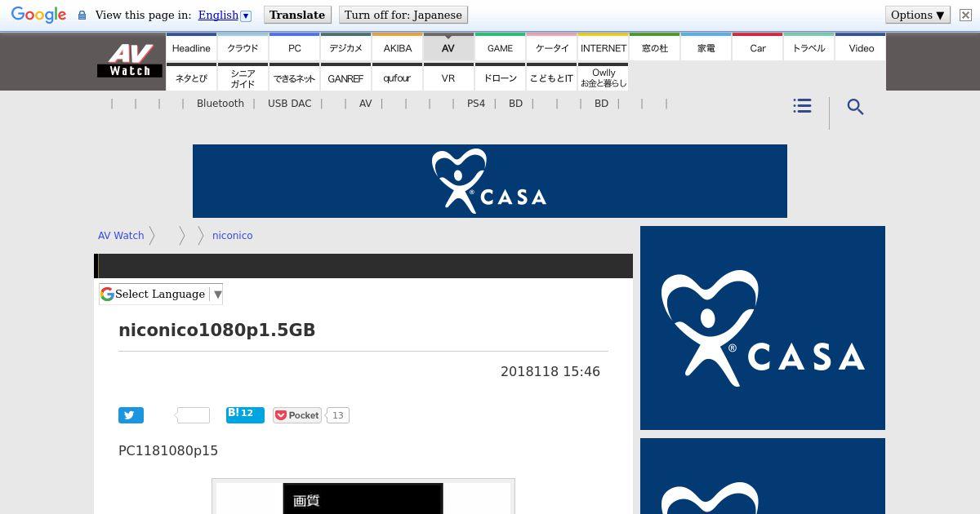Viewport: 980px width, 514px height.
Task: Open the article image showing 画質
Action: (x=363, y=497)
